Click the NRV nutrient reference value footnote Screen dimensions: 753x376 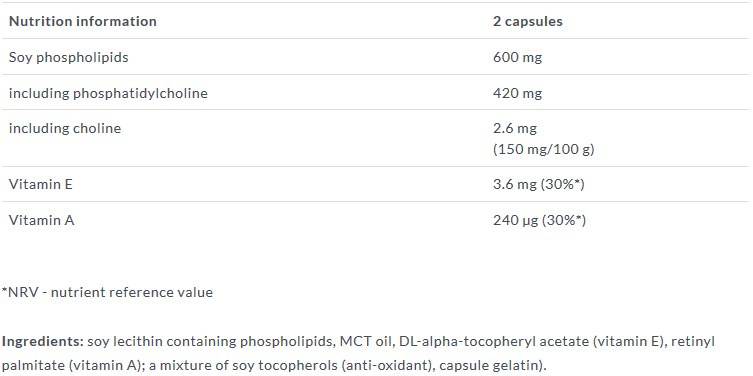[x=107, y=292]
